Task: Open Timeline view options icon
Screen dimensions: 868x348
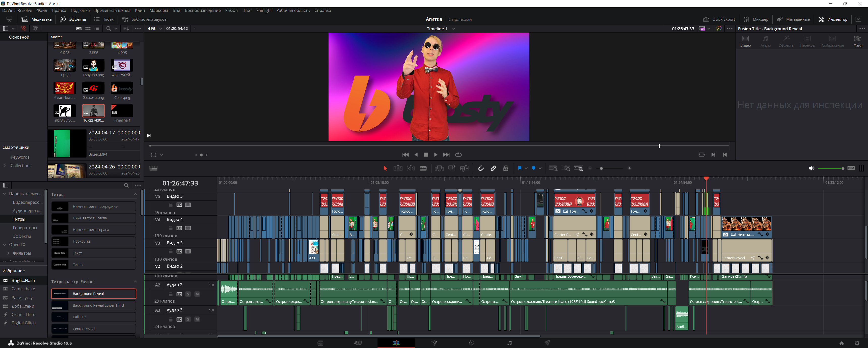Action: click(153, 168)
